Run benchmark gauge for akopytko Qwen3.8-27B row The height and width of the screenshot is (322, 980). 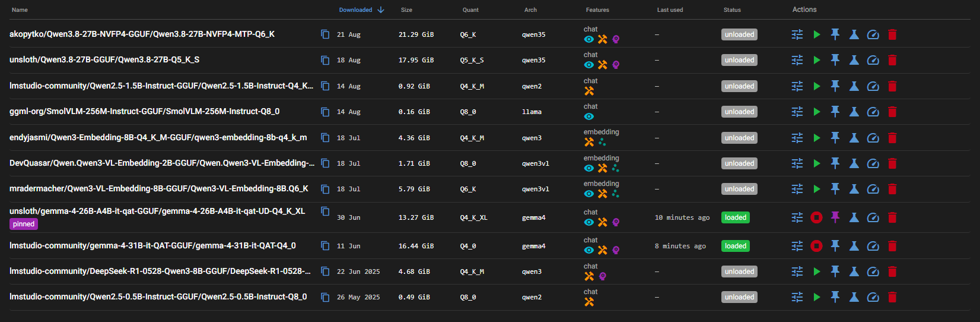pos(873,34)
